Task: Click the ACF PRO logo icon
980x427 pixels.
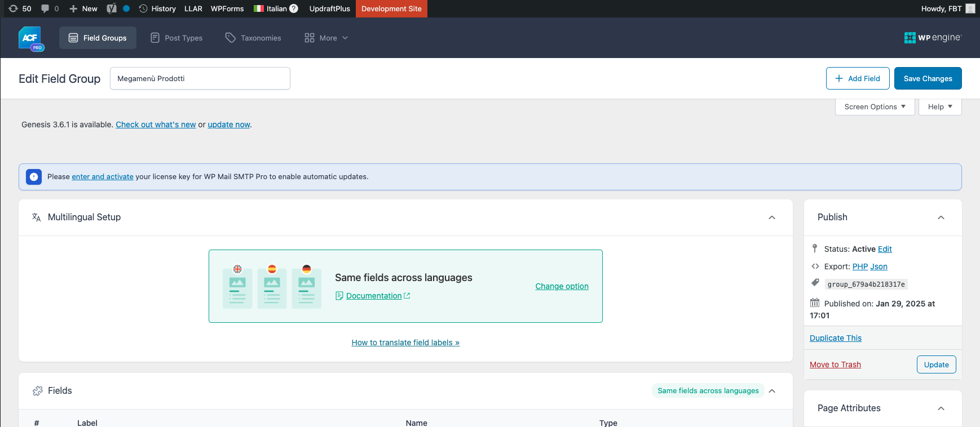Action: (30, 38)
